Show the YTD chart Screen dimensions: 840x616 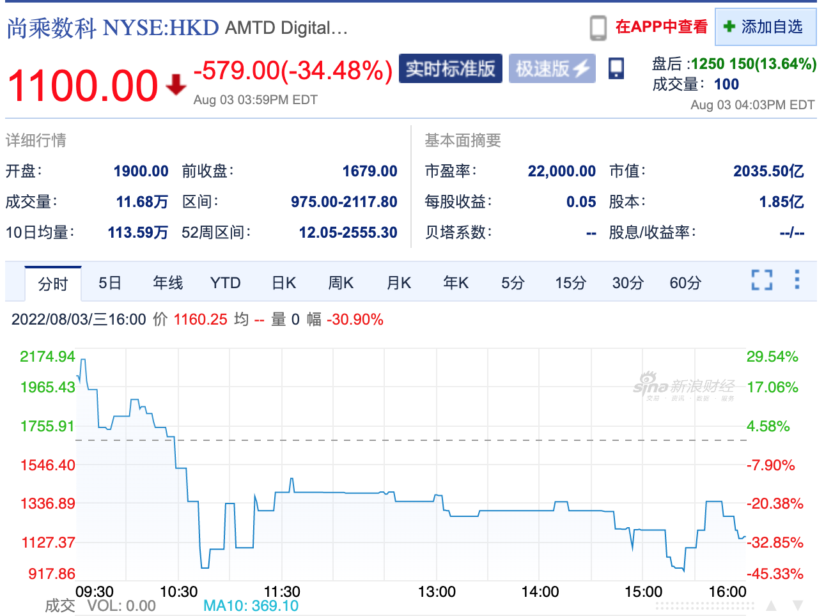pyautogui.click(x=225, y=283)
